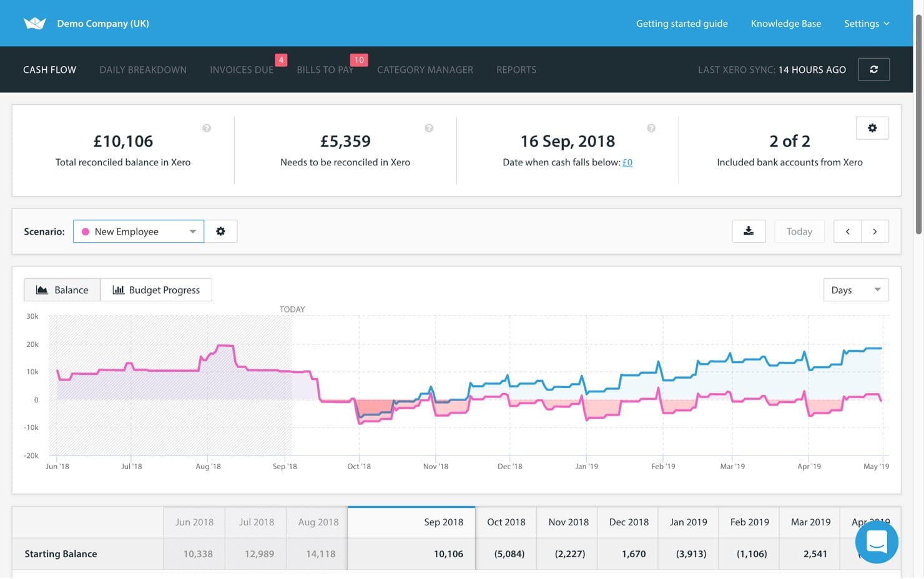
Task: Expand the Settings menu
Action: (x=866, y=23)
